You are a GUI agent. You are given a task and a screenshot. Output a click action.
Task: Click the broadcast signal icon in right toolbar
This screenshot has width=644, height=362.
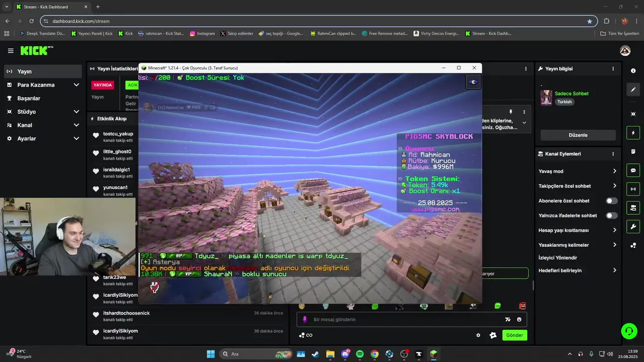tap(633, 189)
